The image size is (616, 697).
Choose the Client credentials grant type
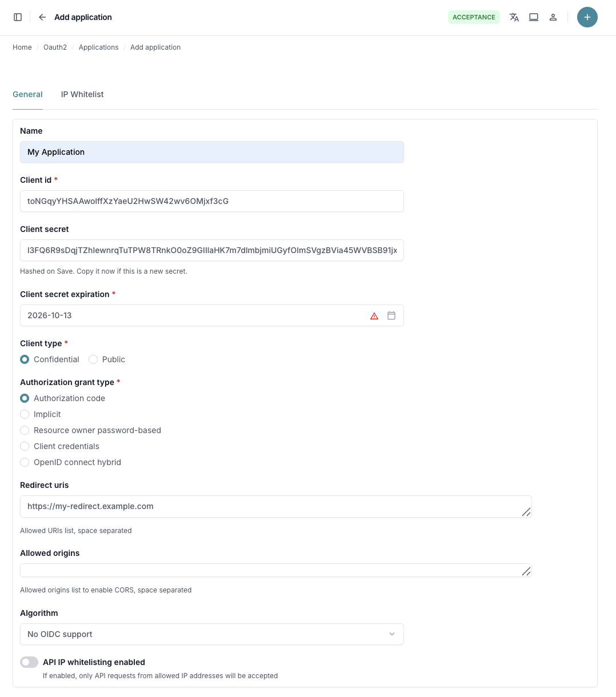[x=25, y=446]
